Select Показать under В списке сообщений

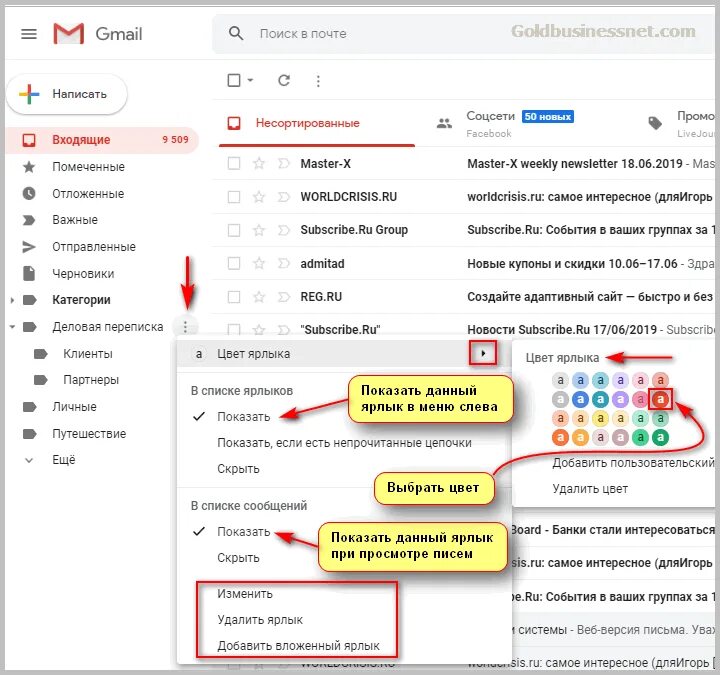pos(243,532)
